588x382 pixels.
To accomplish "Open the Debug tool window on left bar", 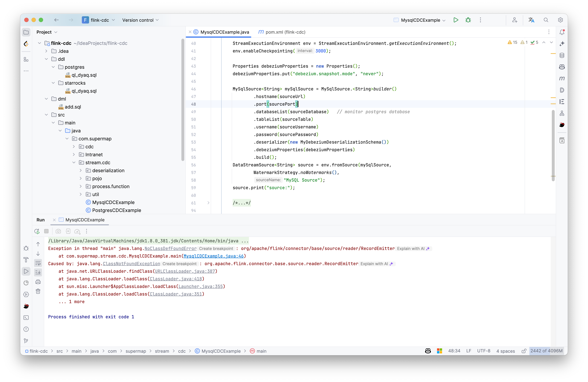I will 26,248.
